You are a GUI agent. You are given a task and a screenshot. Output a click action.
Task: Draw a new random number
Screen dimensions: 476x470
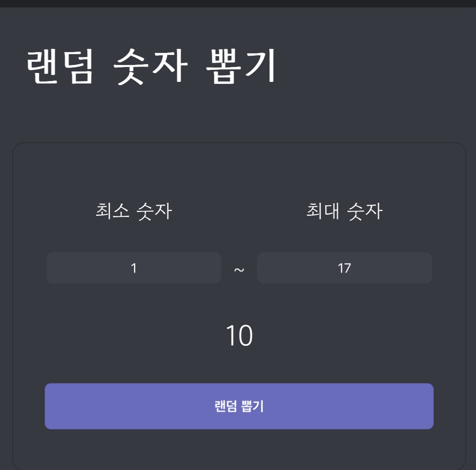point(239,406)
